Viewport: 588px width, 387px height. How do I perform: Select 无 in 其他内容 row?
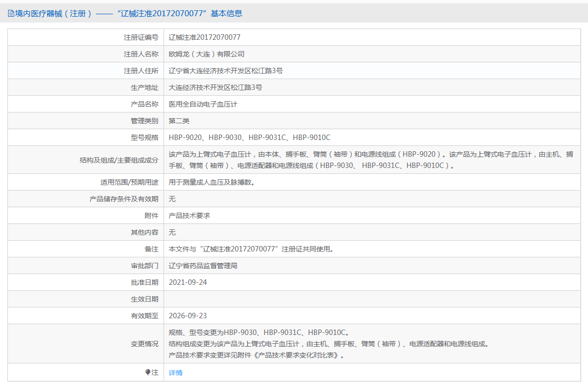pyautogui.click(x=172, y=232)
